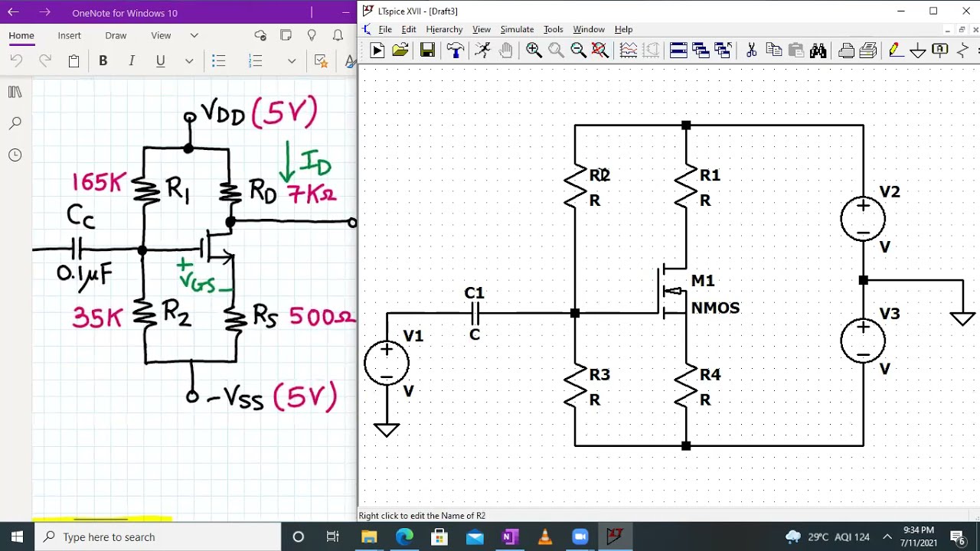This screenshot has width=980, height=551.
Task: Zoom in with the plus magnifier
Action: pyautogui.click(x=534, y=51)
